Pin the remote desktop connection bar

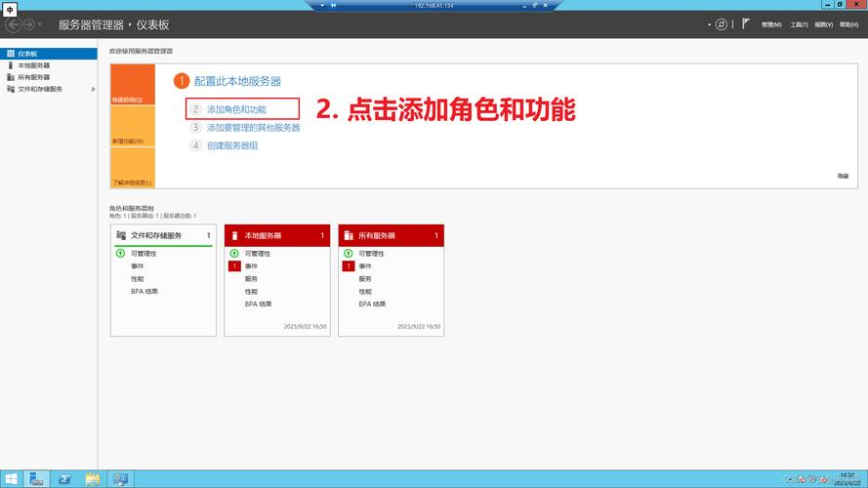pos(333,5)
